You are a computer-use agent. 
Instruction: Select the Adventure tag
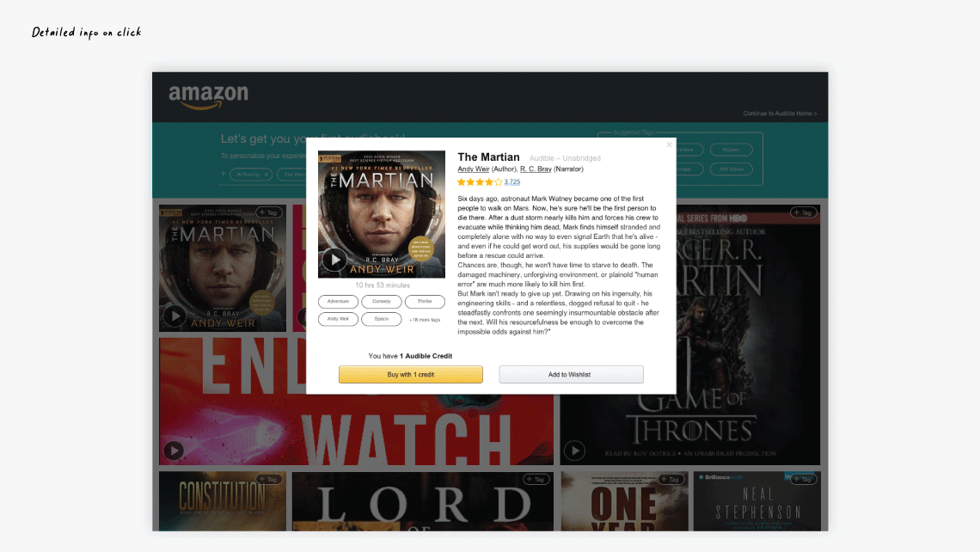click(x=338, y=301)
